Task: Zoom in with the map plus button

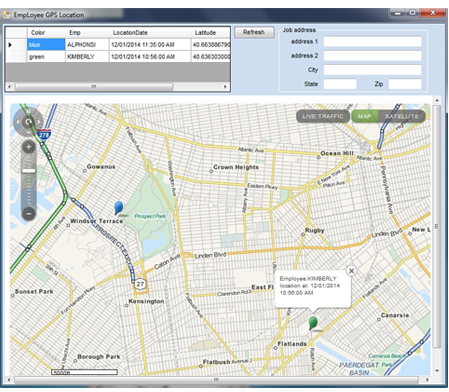Action: (29, 147)
